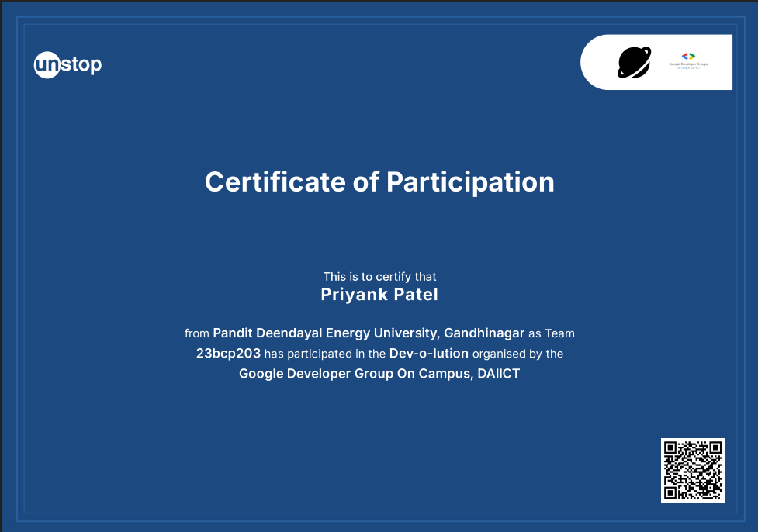Select the team name 23bcp203
Image resolution: width=758 pixels, height=532 pixels.
[228, 354]
